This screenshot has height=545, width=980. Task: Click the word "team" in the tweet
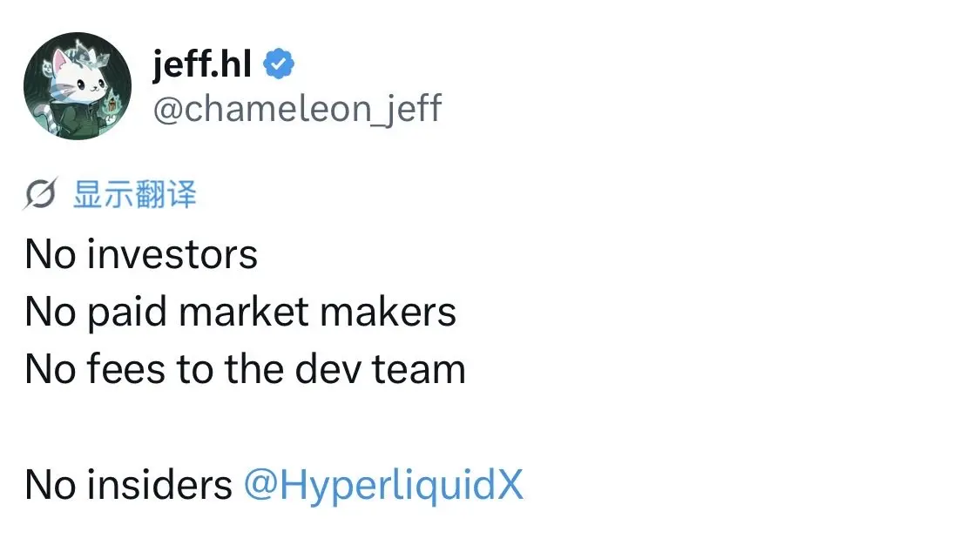(419, 370)
